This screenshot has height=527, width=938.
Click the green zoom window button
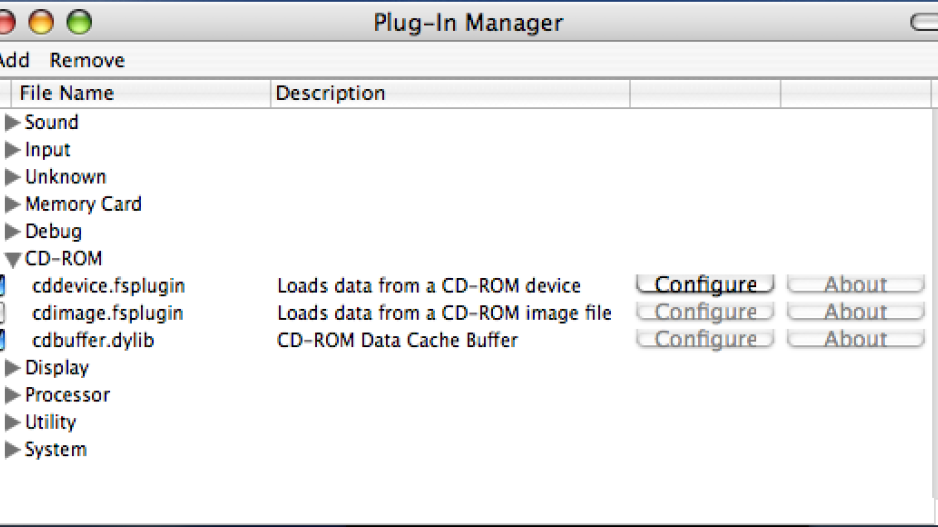point(79,23)
